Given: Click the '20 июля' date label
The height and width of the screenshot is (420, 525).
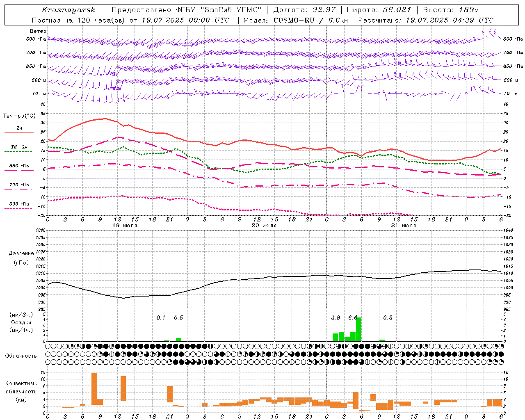Looking at the screenshot, I should [264, 226].
